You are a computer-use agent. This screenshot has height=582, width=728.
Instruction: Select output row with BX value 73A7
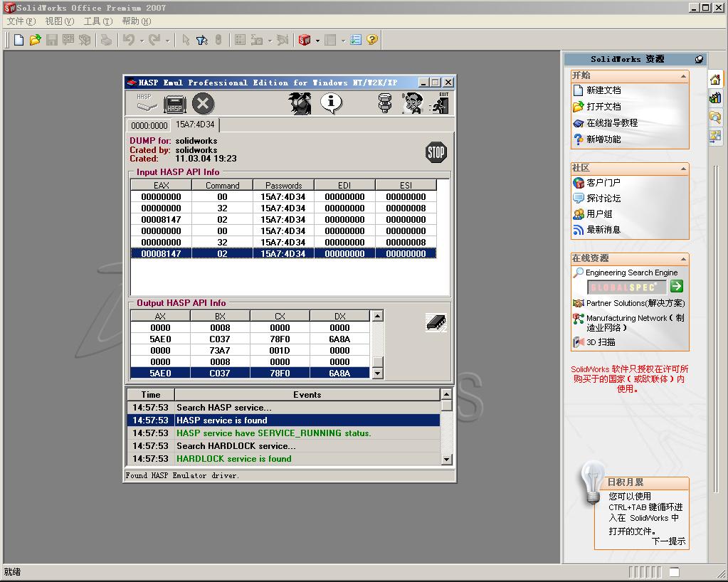pyautogui.click(x=250, y=350)
